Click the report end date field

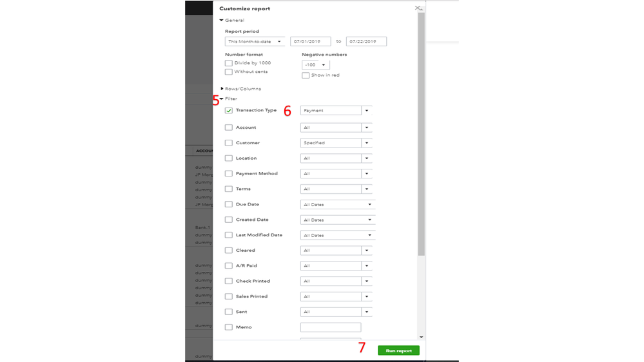point(366,42)
